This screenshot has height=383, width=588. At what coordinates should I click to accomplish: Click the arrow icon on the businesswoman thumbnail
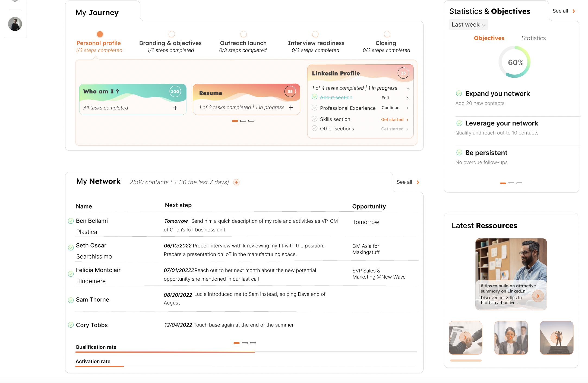point(511,337)
